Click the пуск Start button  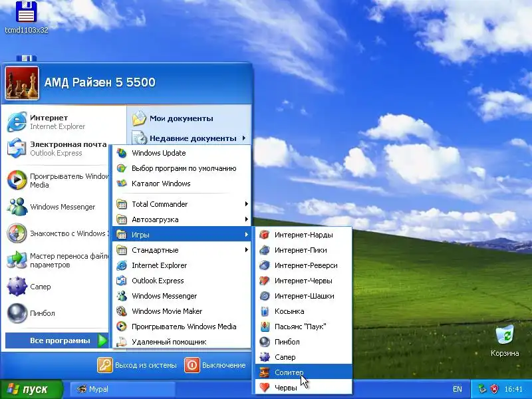[x=31, y=389]
